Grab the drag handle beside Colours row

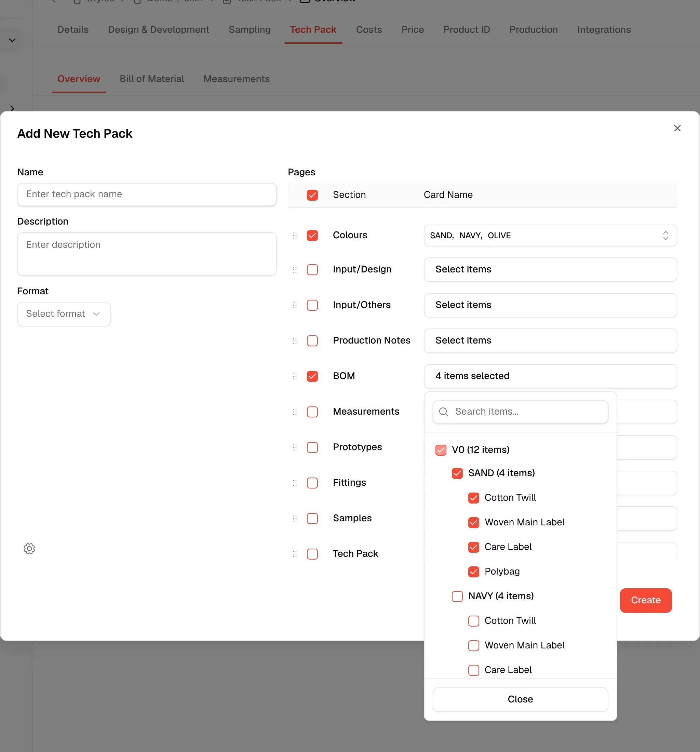(x=295, y=235)
